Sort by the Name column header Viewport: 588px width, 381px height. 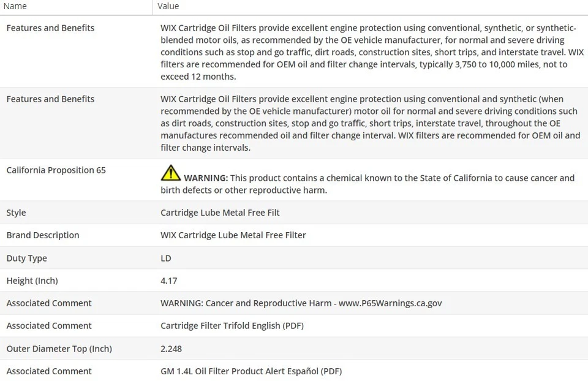click(x=15, y=6)
